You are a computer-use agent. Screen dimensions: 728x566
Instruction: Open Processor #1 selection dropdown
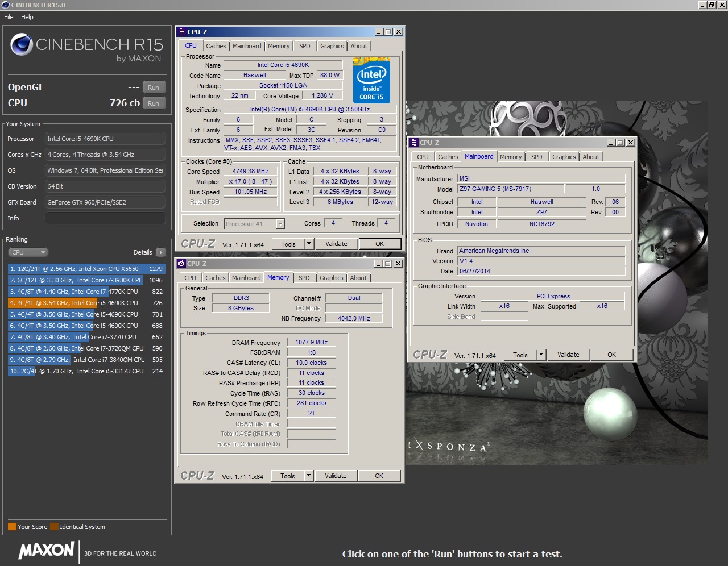coord(254,224)
